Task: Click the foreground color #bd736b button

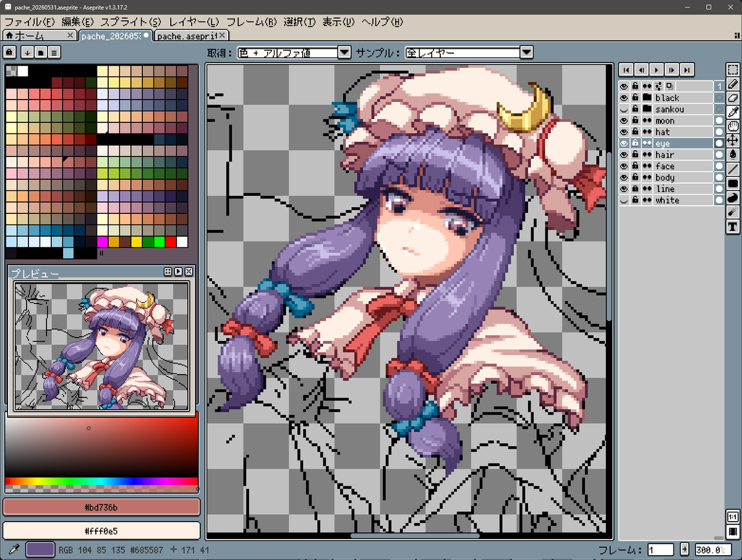Action: [x=101, y=507]
